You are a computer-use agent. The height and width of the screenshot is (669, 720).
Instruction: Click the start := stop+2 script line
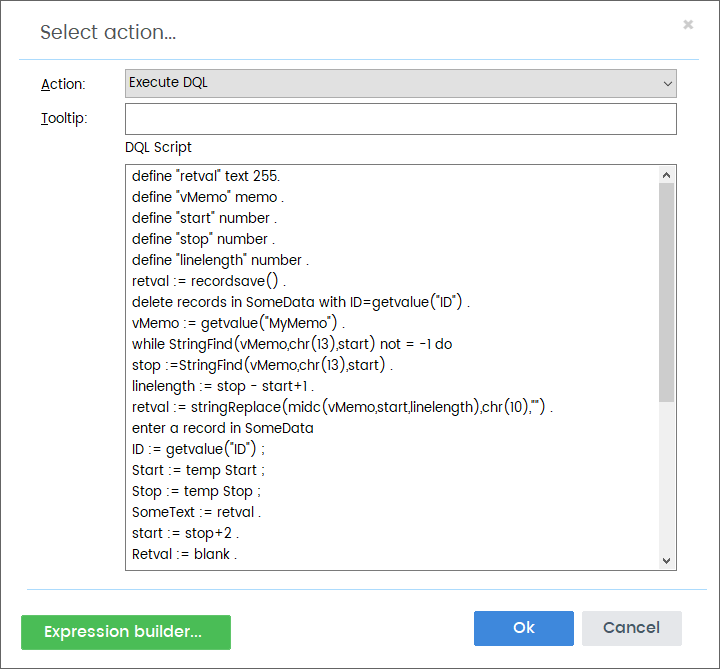pos(185,533)
